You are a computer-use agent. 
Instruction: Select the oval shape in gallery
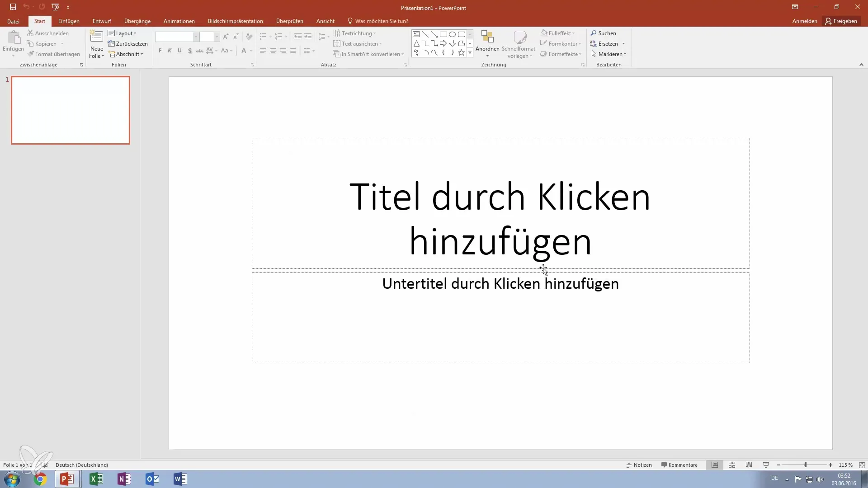(x=452, y=34)
